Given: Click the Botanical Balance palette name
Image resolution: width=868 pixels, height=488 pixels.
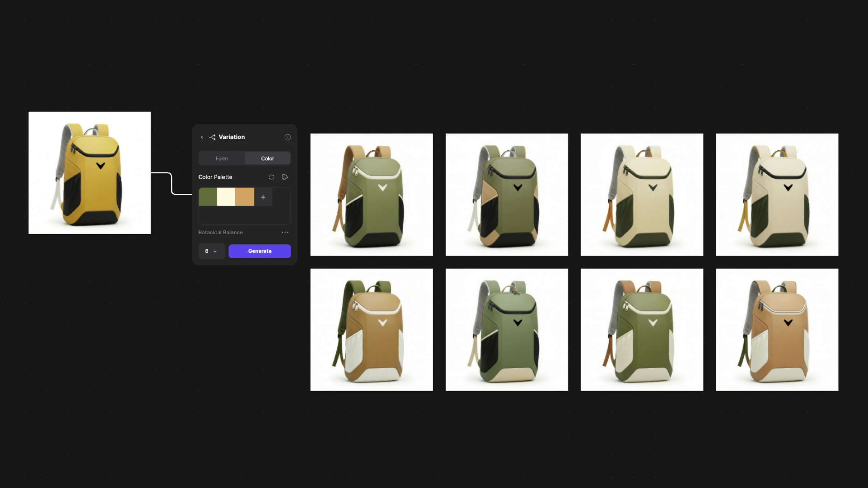Looking at the screenshot, I should (220, 232).
